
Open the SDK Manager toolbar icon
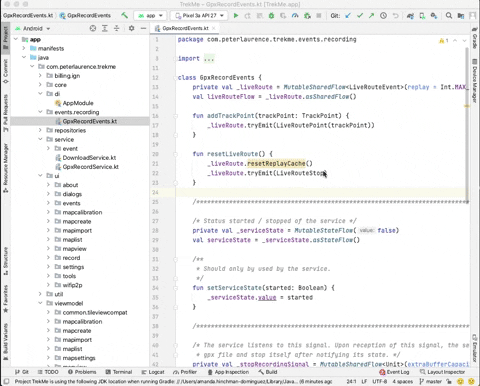pyautogui.click(x=434, y=16)
